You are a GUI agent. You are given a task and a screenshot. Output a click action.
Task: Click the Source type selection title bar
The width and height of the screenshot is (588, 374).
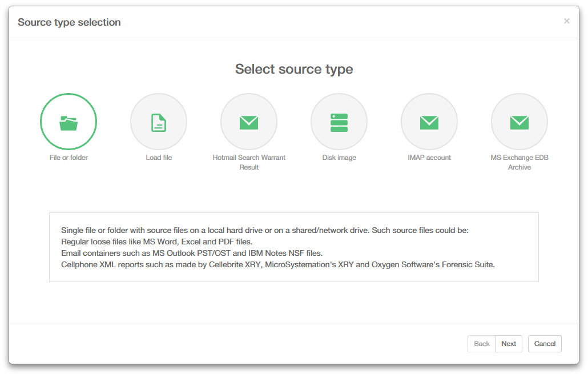(x=69, y=22)
